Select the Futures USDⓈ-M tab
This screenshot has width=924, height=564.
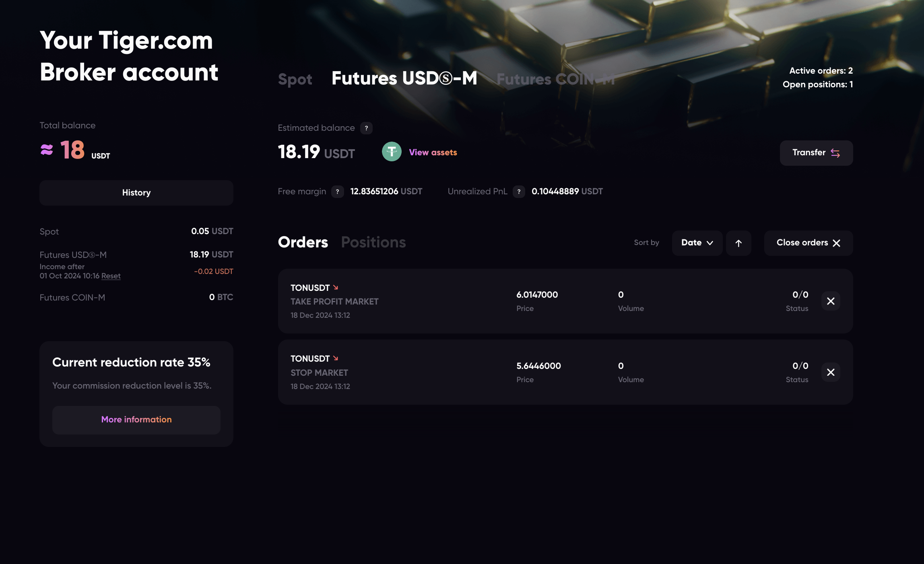404,78
